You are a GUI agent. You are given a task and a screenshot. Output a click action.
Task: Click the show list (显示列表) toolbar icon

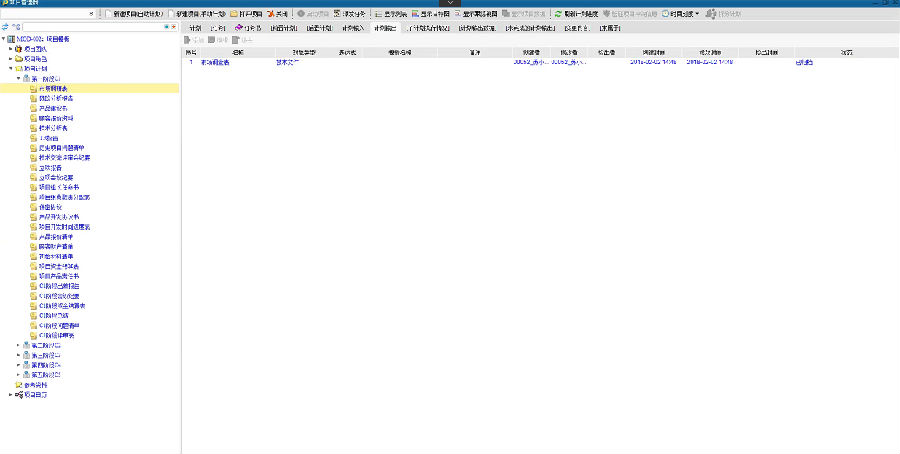[x=378, y=13]
